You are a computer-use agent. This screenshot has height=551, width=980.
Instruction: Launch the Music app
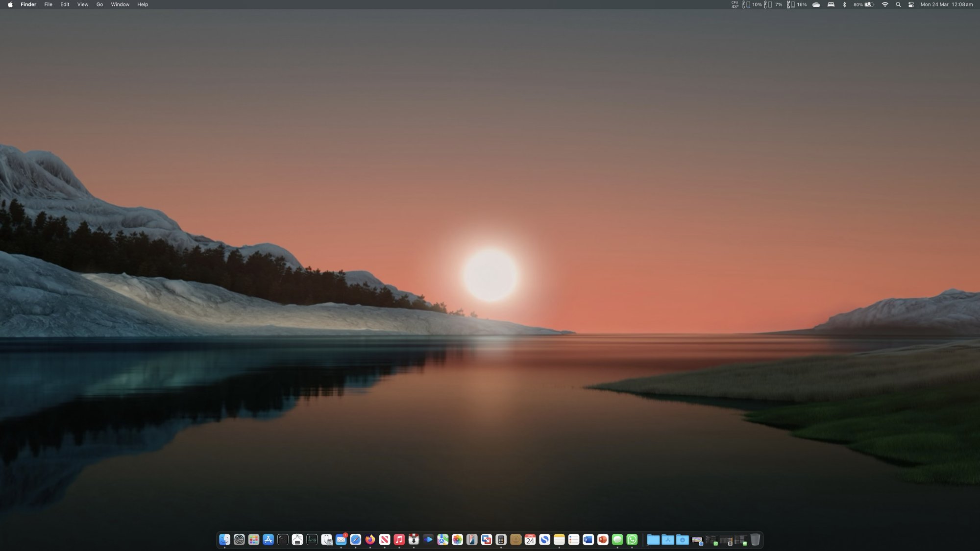(399, 539)
